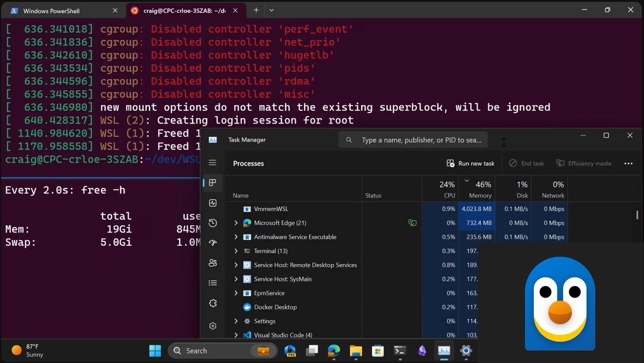Open the more options menu in Task Manager
The image size is (644, 363).
pos(628,163)
